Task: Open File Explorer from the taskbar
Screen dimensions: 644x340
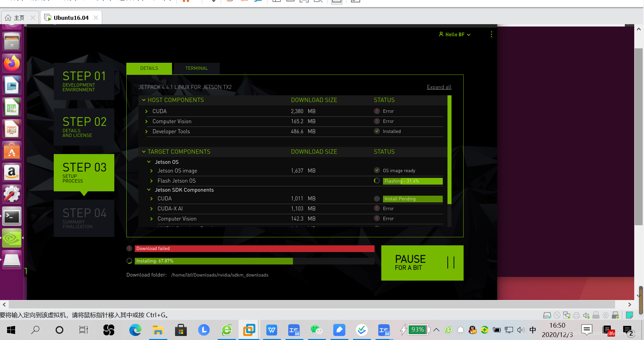Action: pos(158,330)
